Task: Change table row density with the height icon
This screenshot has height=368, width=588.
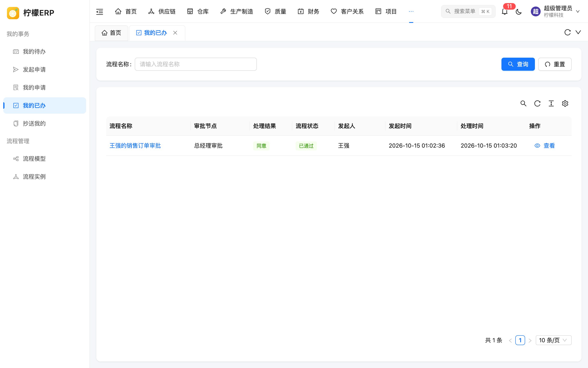Action: (x=551, y=103)
